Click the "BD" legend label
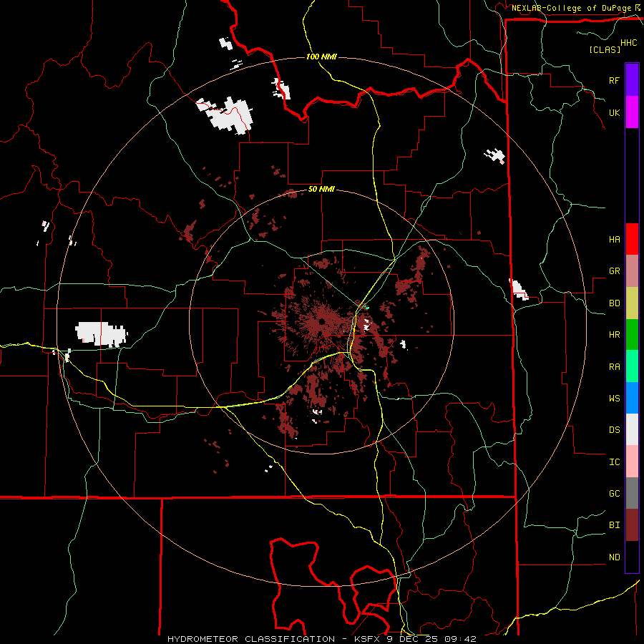The width and height of the screenshot is (644, 644). pos(614,303)
